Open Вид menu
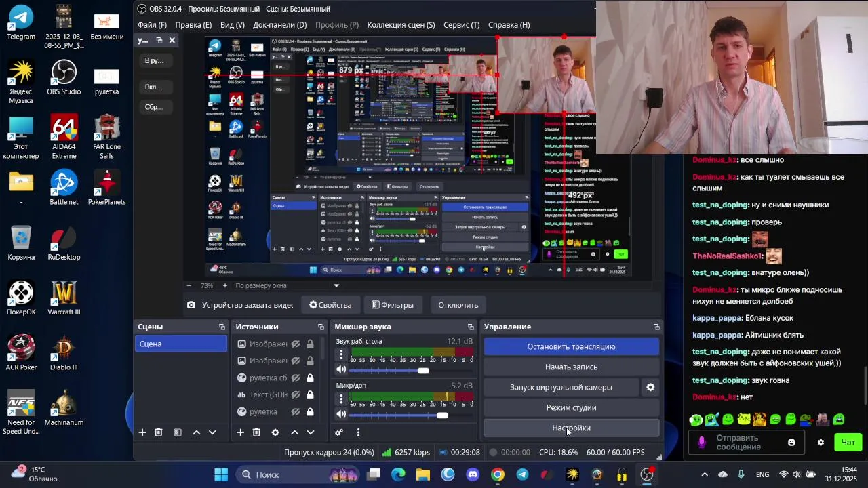This screenshot has width=868, height=488. [x=233, y=25]
